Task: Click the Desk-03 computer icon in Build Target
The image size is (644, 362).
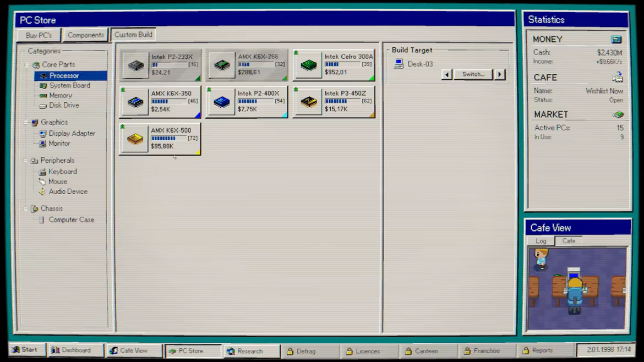Action: click(399, 64)
